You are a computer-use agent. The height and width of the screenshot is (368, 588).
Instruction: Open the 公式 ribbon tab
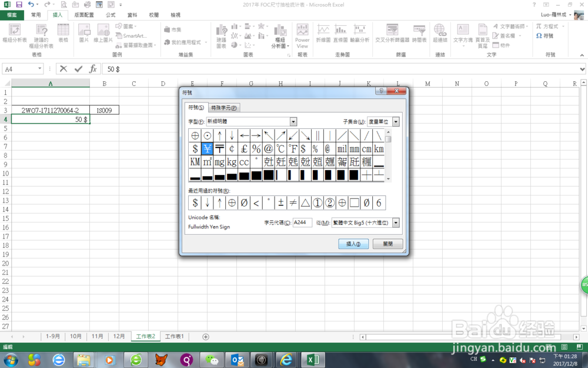coord(111,15)
